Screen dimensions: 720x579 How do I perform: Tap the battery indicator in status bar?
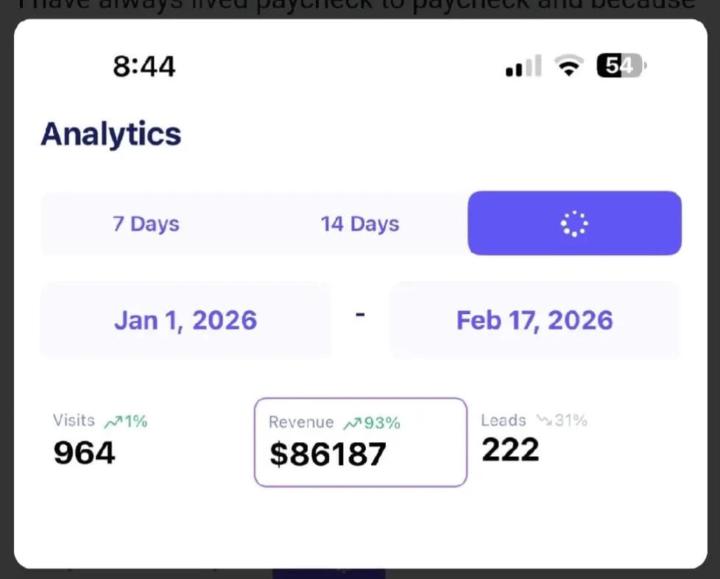(x=620, y=66)
